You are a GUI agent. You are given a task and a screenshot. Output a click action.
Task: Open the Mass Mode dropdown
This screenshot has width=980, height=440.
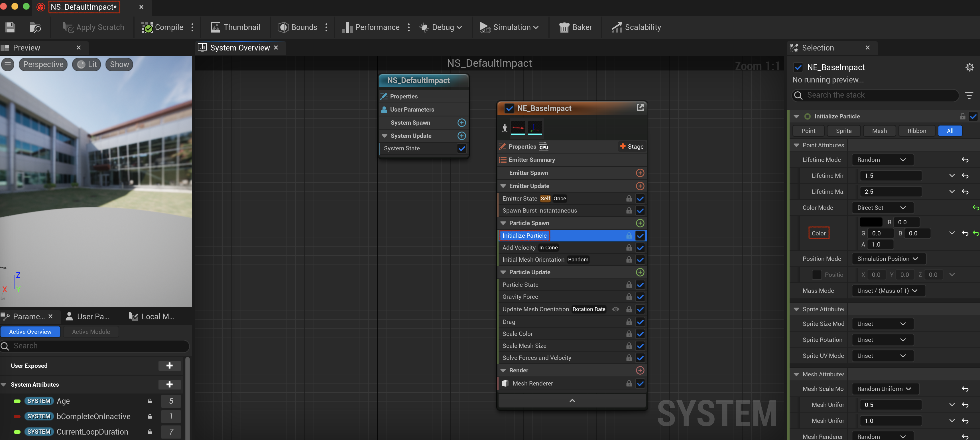[888, 291]
